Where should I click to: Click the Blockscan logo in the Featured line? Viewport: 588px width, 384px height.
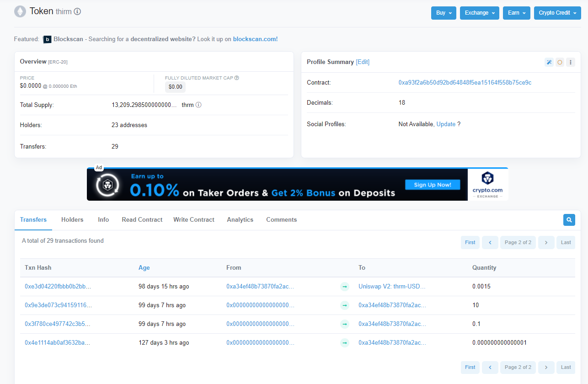pos(47,39)
